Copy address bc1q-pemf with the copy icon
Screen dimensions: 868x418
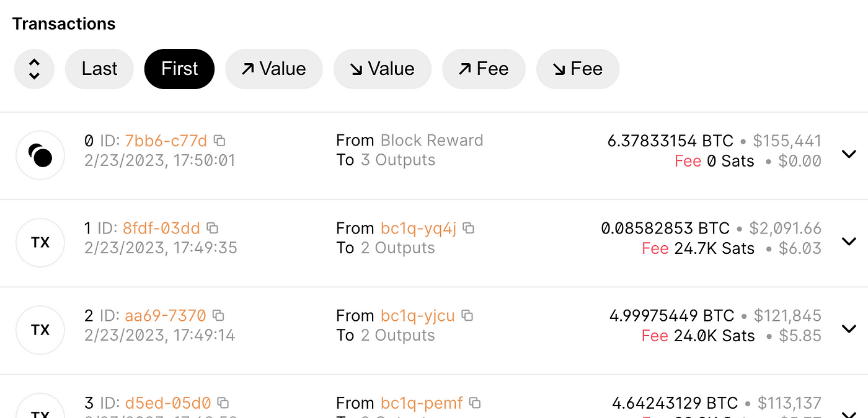click(475, 403)
